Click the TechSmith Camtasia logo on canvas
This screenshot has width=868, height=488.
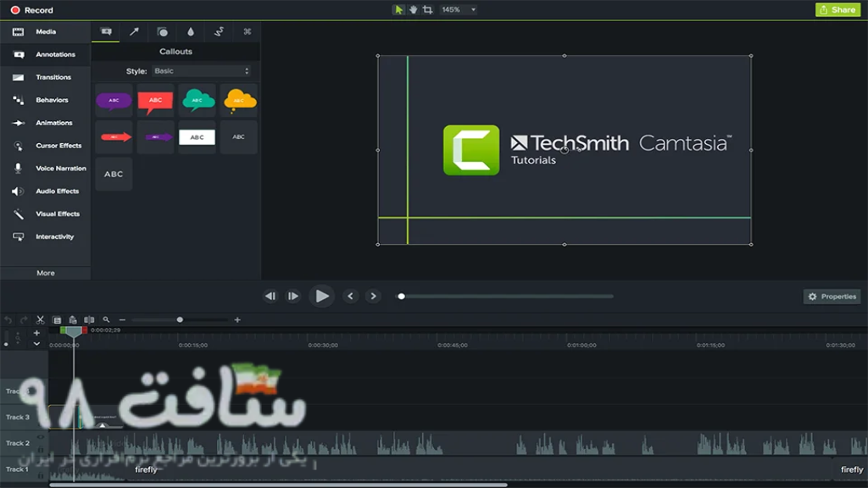click(x=587, y=150)
